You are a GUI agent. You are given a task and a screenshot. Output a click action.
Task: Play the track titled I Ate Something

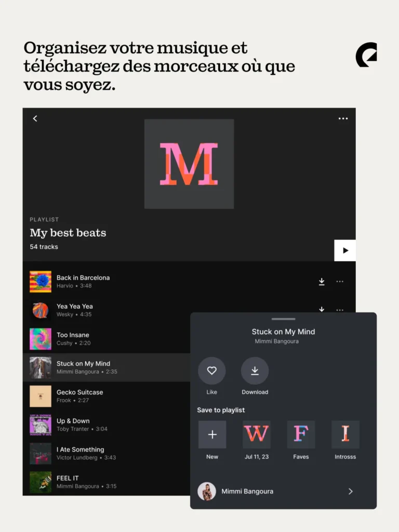pyautogui.click(x=81, y=449)
